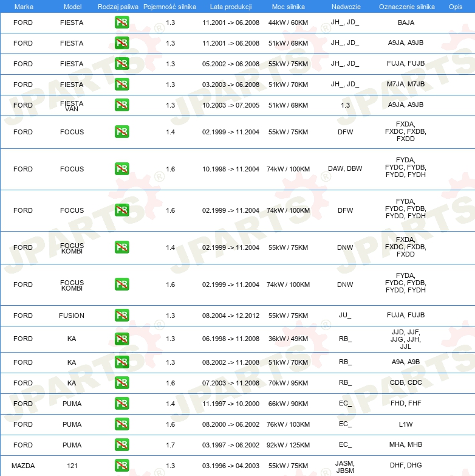The height and width of the screenshot is (476, 475).
Task: Click the fuel icon in the FIESTA VAN row
Action: coord(122,105)
